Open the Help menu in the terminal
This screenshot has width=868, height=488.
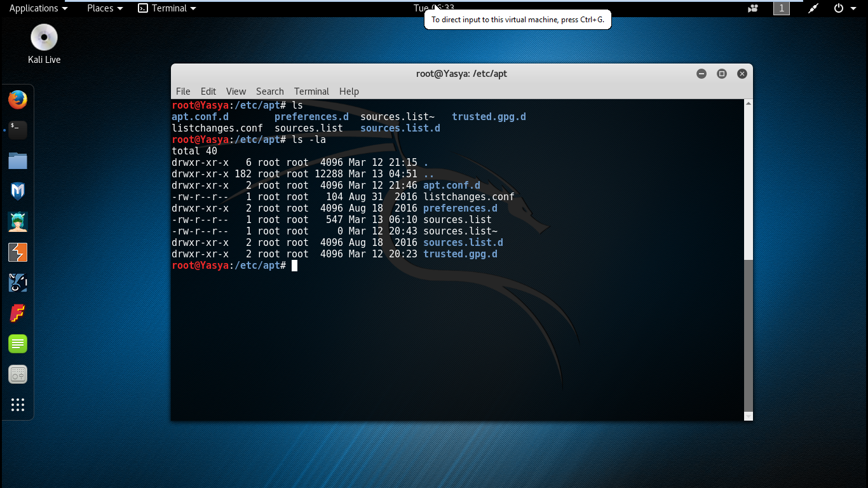pyautogui.click(x=349, y=91)
